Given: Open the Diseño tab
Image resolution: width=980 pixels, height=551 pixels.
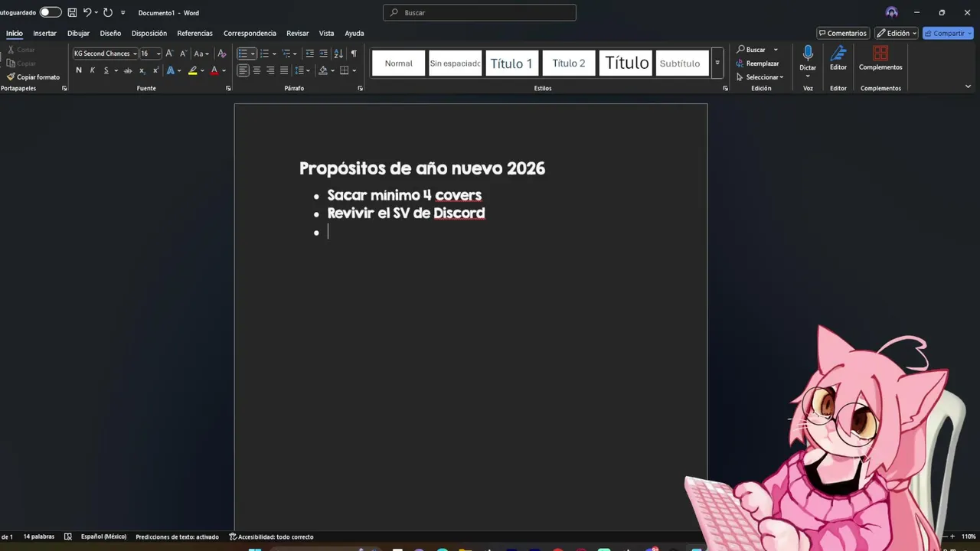Looking at the screenshot, I should (110, 33).
